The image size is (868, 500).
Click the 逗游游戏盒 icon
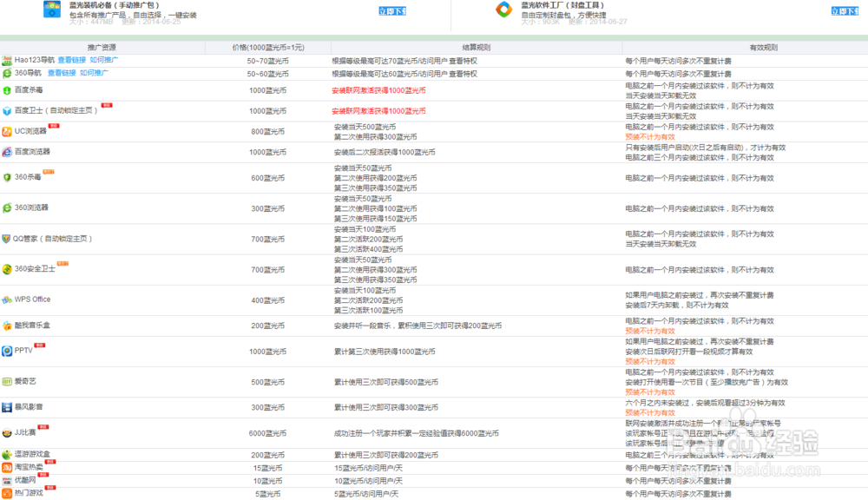7,455
